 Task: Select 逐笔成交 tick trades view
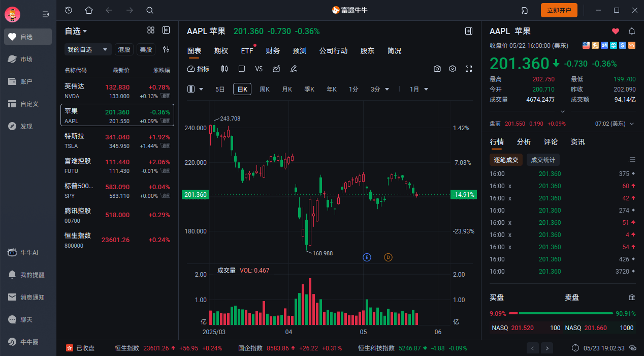(x=506, y=160)
